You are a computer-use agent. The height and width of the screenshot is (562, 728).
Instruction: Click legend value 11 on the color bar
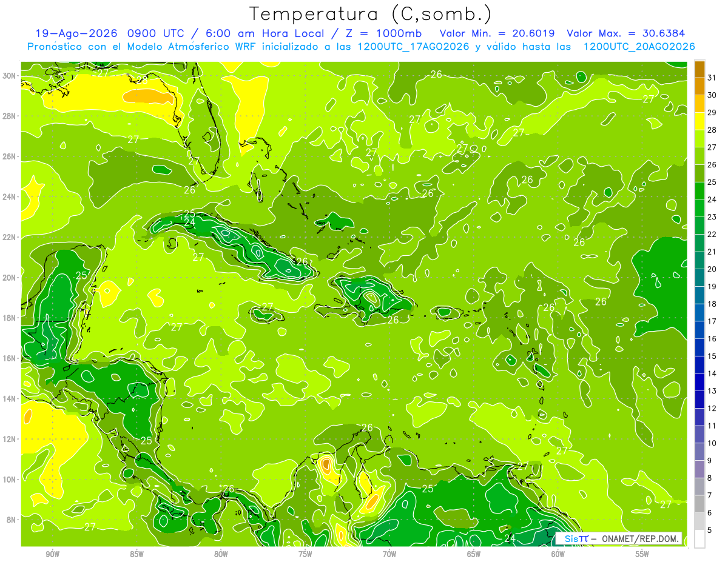(x=712, y=426)
